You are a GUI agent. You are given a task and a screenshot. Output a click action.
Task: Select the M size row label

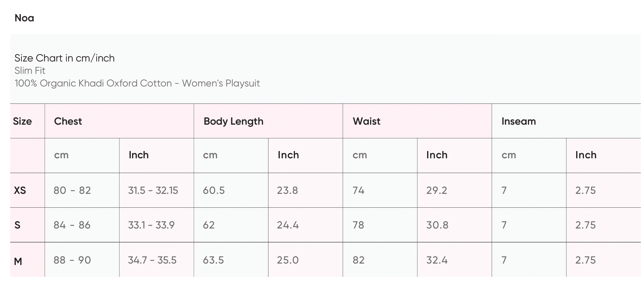[x=18, y=261]
